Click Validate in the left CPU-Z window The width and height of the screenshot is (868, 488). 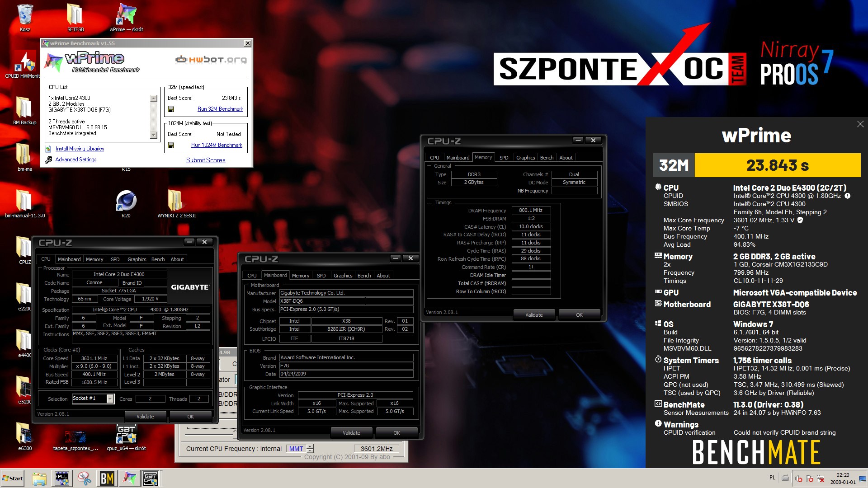145,417
